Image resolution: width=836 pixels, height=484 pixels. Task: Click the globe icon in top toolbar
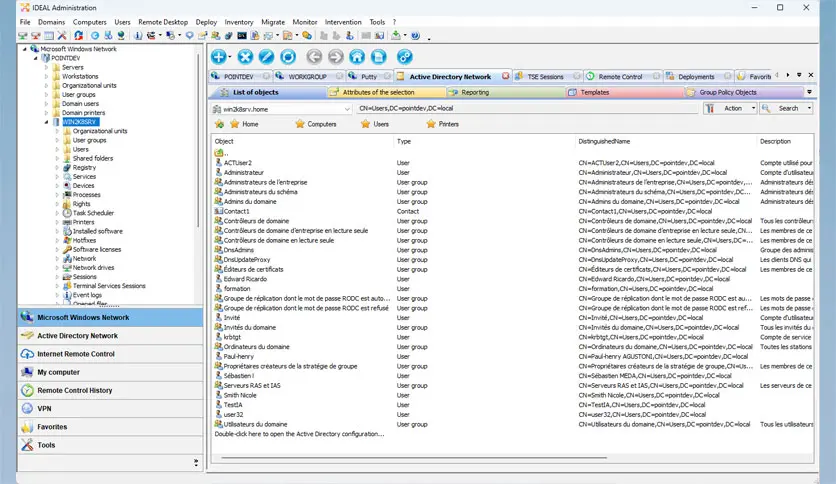(122, 36)
